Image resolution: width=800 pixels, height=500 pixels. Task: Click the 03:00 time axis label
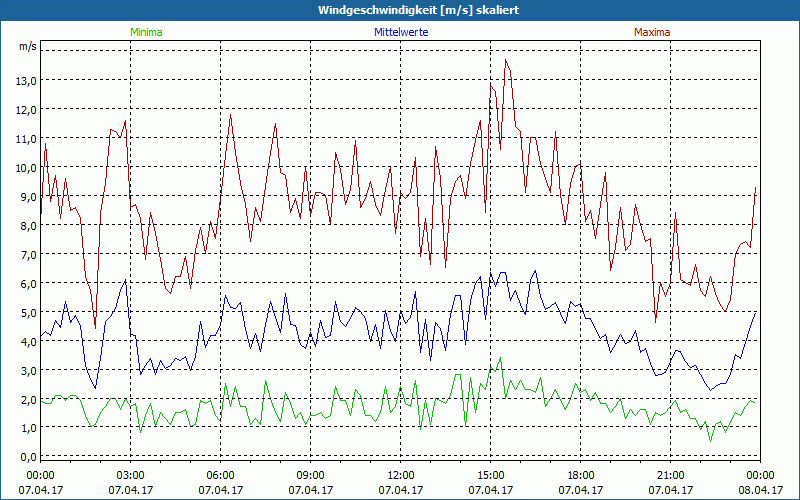point(131,476)
